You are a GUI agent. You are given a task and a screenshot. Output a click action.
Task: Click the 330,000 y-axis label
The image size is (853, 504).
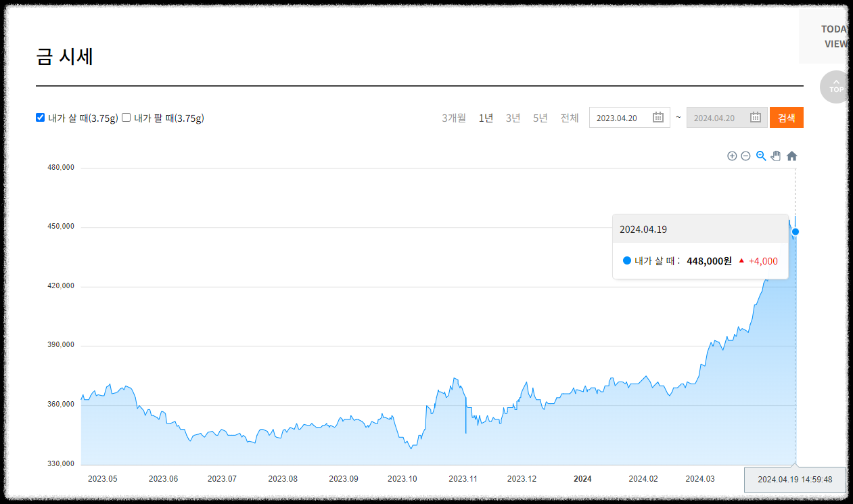[61, 464]
